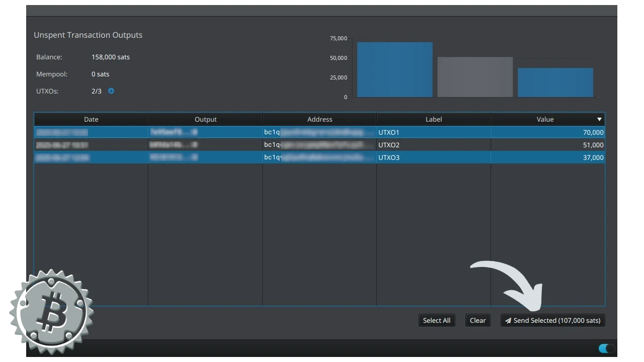Click the output cell in UTXO2 row
This screenshot has width=644, height=362.
[205, 145]
